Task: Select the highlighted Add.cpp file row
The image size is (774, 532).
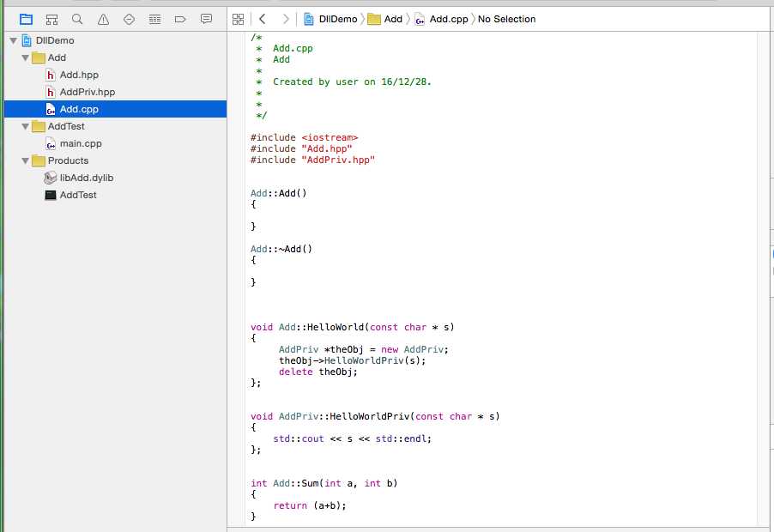Action: coord(116,109)
